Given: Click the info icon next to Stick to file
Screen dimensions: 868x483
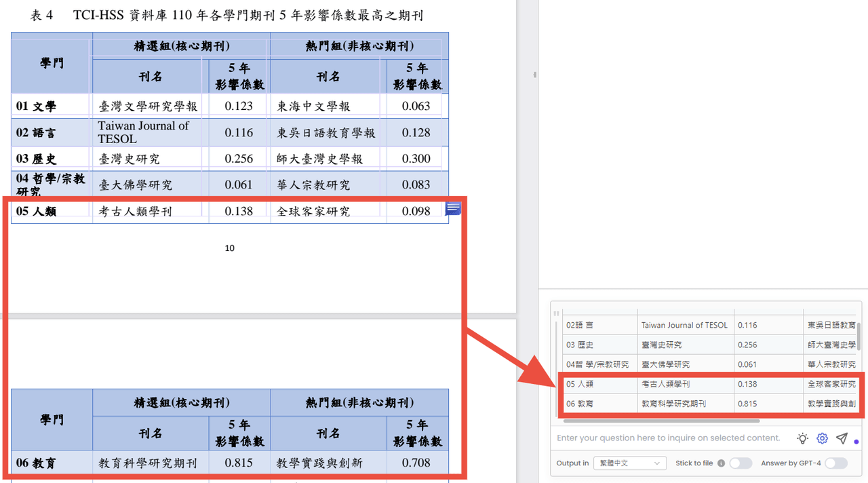Looking at the screenshot, I should coord(721,463).
